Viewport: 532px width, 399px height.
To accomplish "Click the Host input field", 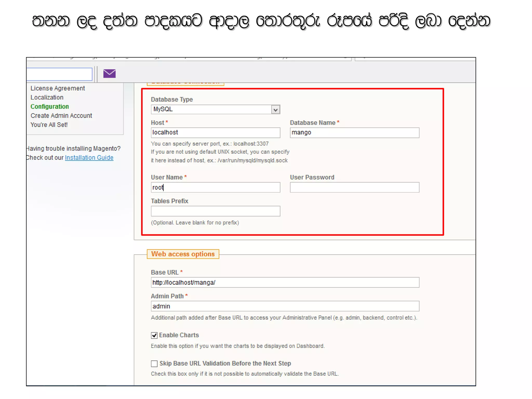I will click(215, 132).
